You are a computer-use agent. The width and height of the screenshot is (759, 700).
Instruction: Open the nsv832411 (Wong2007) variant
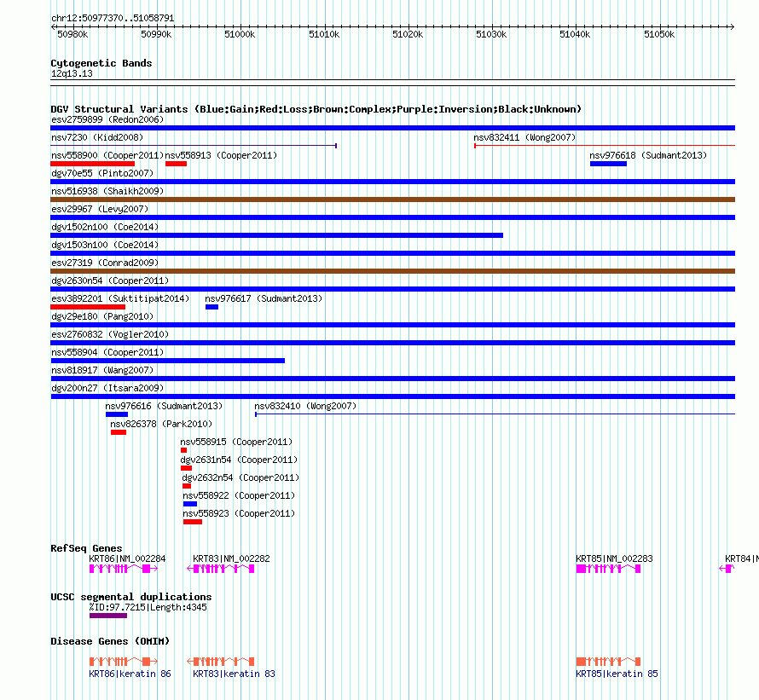click(524, 137)
